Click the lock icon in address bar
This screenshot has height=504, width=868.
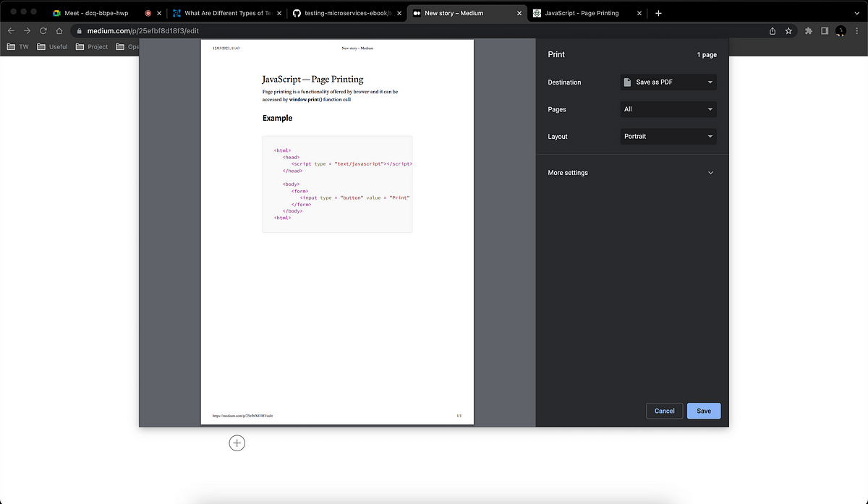point(80,31)
